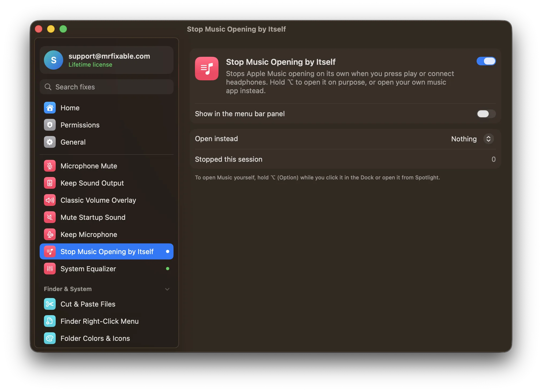Click the Keep Microphone icon
This screenshot has height=392, width=542.
click(x=50, y=234)
